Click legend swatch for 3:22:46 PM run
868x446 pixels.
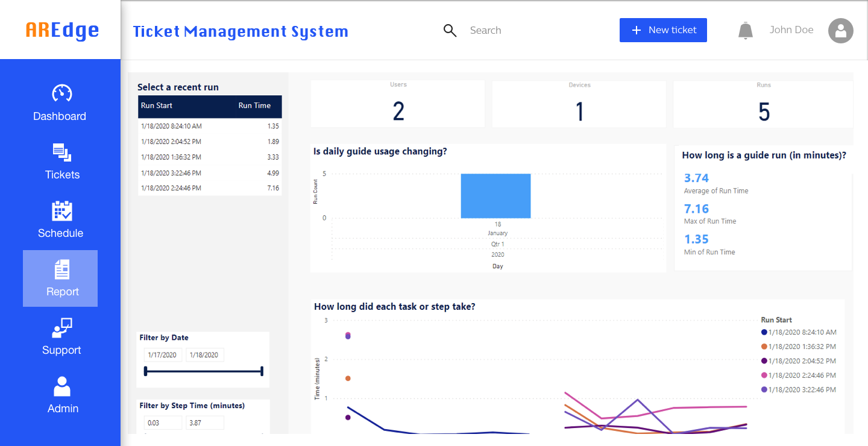764,390
